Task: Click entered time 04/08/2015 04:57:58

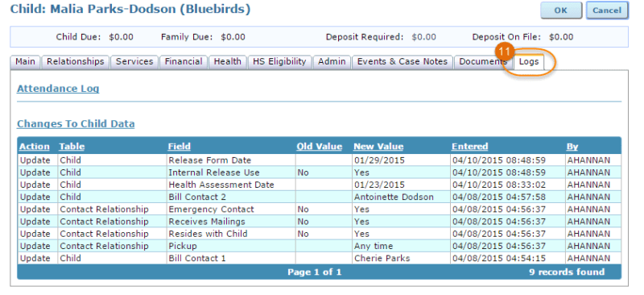Action: [499, 197]
